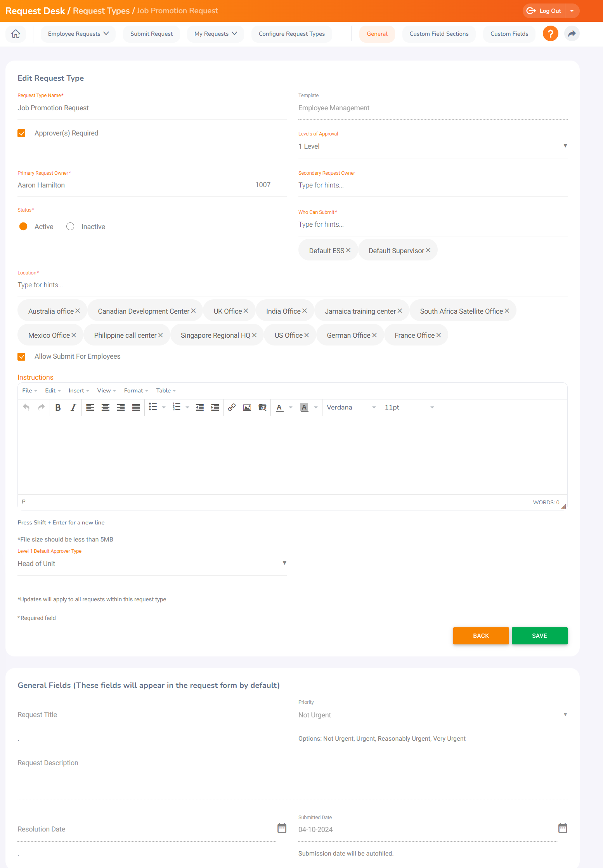This screenshot has height=868, width=603.
Task: Toggle italic formatting
Action: (x=73, y=407)
